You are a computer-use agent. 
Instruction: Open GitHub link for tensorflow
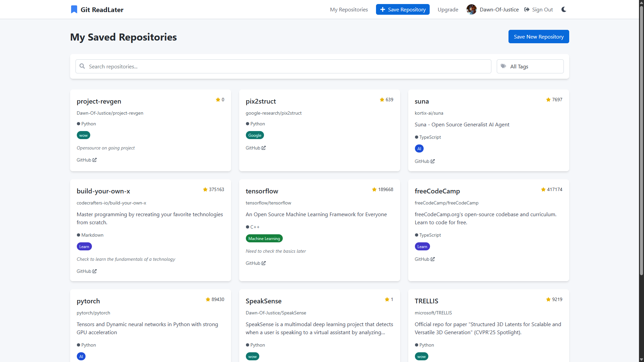coord(256,263)
